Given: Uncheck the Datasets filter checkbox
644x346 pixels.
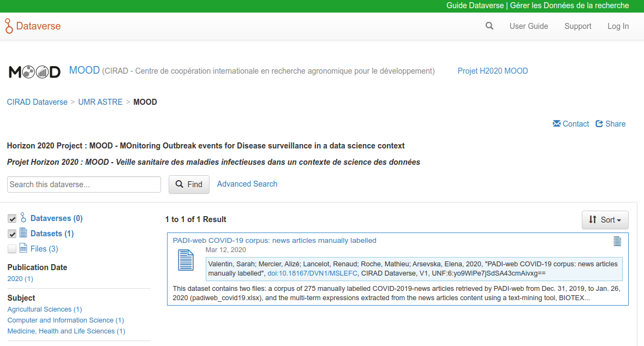Looking at the screenshot, I should [12, 234].
